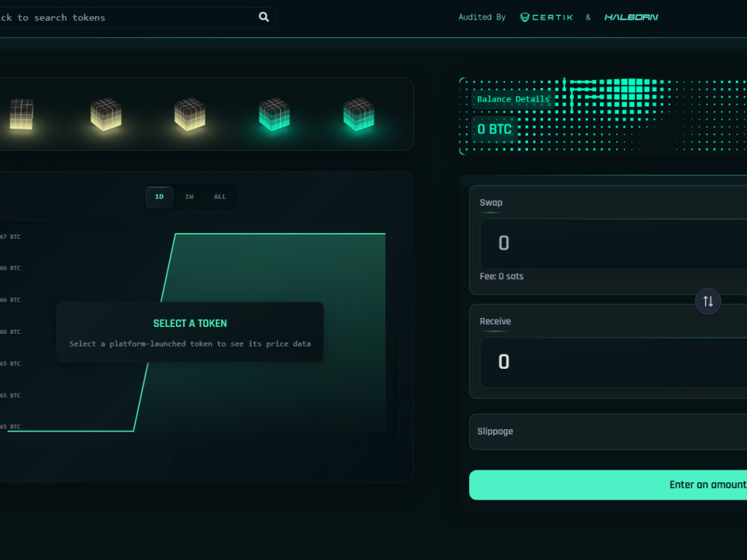
Task: Click the 0 BTC balance value
Action: 495,129
